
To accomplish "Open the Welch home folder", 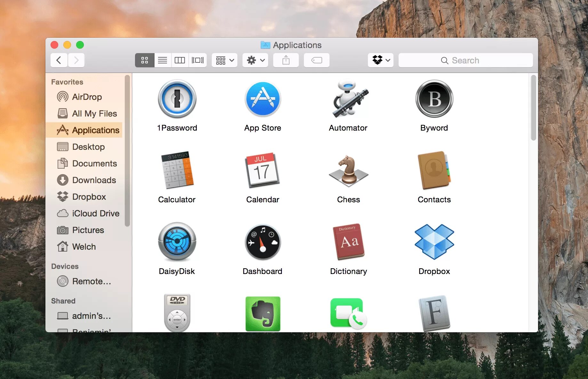I will click(84, 246).
